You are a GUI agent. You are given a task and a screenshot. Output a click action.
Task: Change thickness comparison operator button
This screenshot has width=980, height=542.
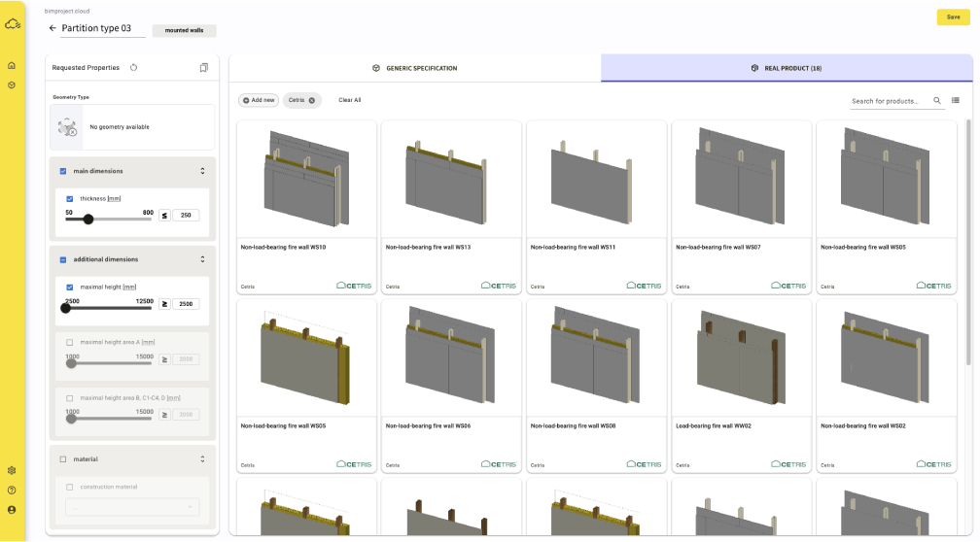[164, 216]
